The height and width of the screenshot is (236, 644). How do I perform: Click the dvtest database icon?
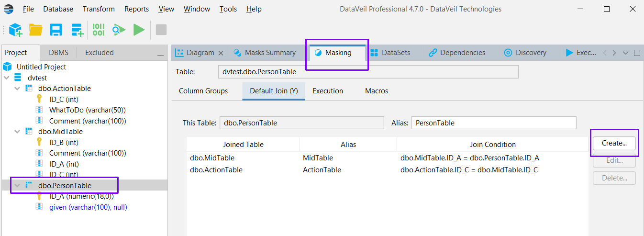(18, 78)
